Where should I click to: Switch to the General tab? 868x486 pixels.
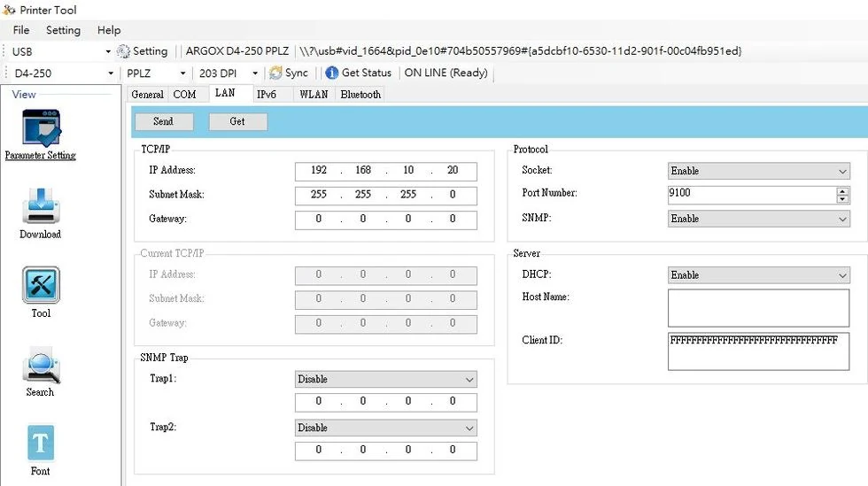(x=147, y=94)
